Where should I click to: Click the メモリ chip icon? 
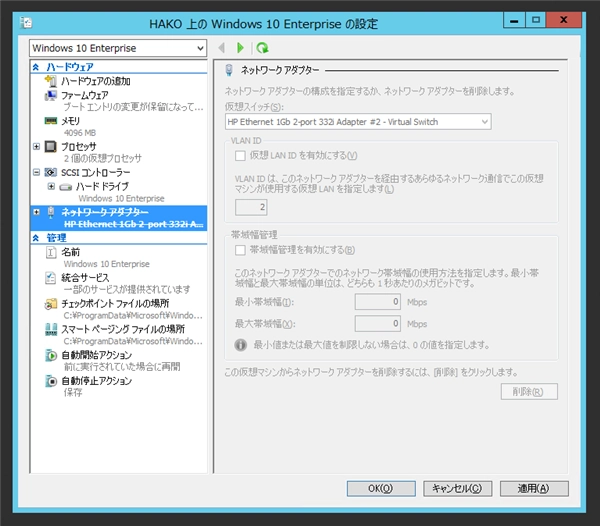51,121
